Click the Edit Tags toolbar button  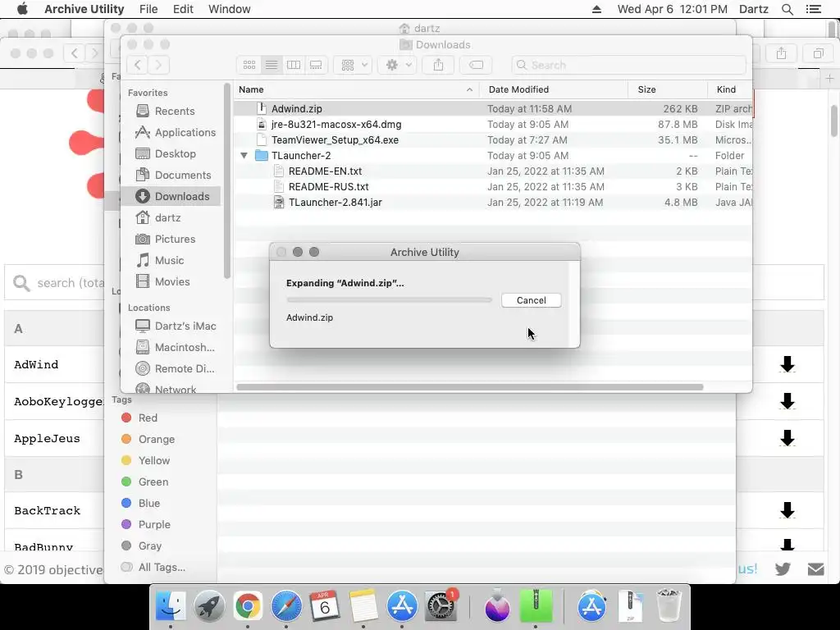pyautogui.click(x=476, y=65)
